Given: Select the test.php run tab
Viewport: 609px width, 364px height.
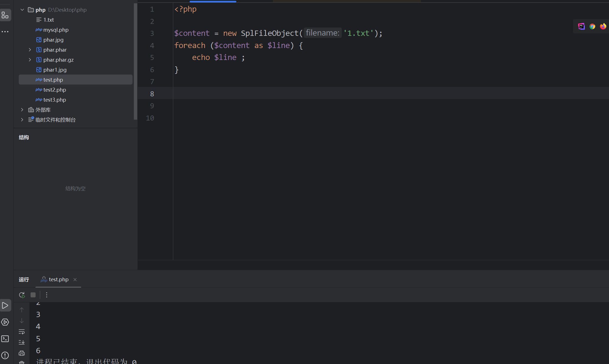Looking at the screenshot, I should 58,279.
